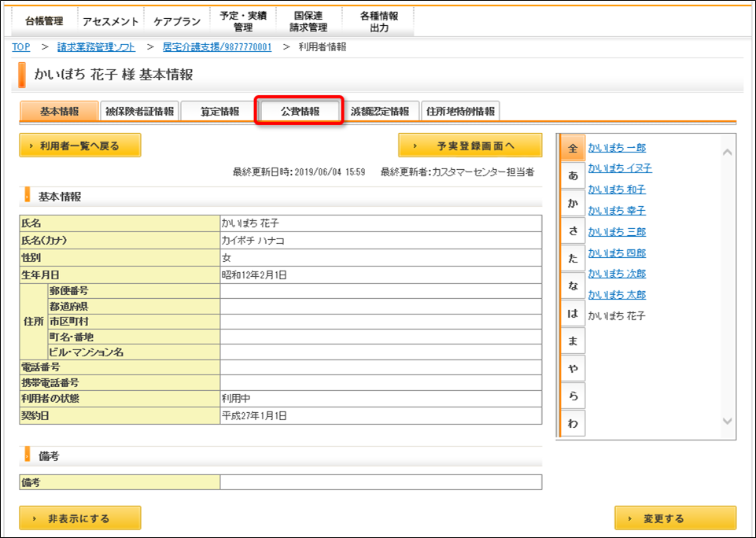Click the last updated timestamp 2019/06/04 15:59
The height and width of the screenshot is (538, 756).
[330, 172]
